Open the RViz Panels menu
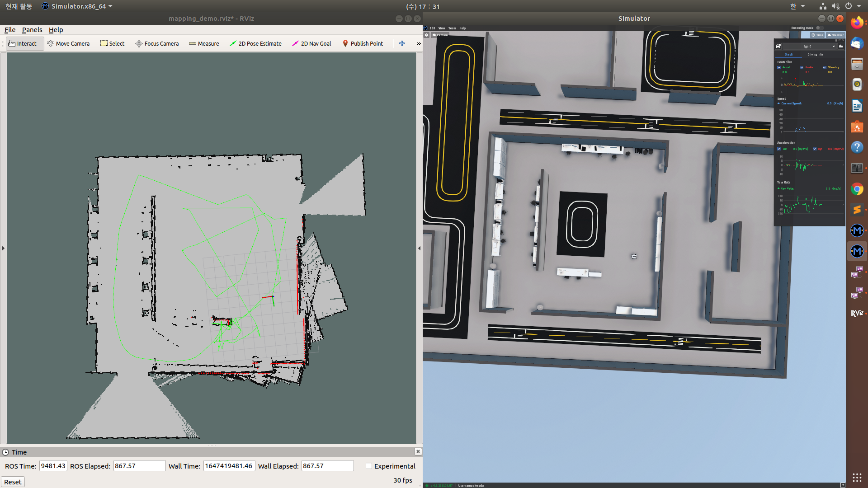 (x=32, y=30)
